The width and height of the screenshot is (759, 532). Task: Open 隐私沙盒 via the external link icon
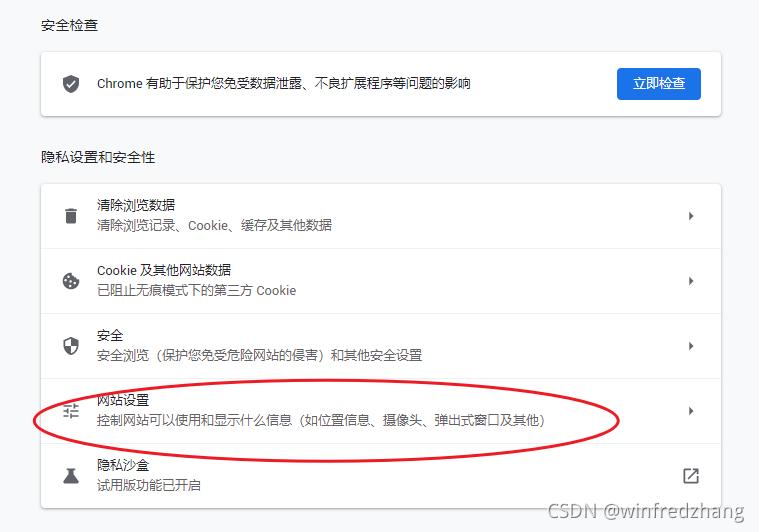point(691,476)
